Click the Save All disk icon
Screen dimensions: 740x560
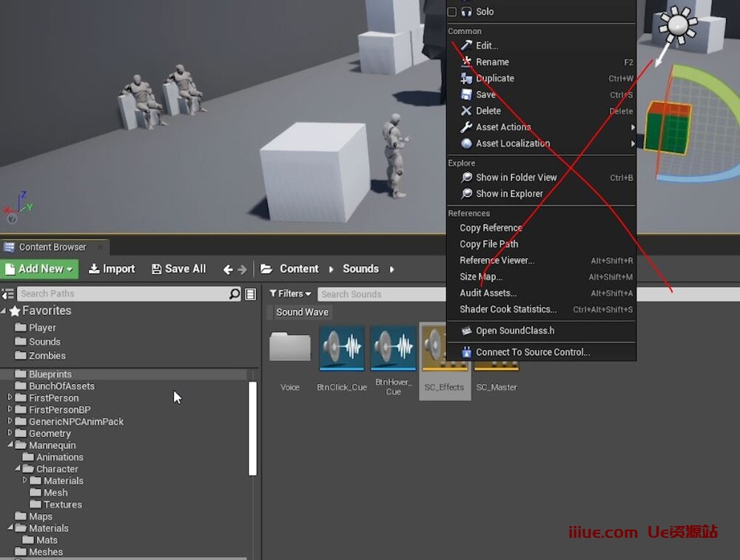coord(156,269)
